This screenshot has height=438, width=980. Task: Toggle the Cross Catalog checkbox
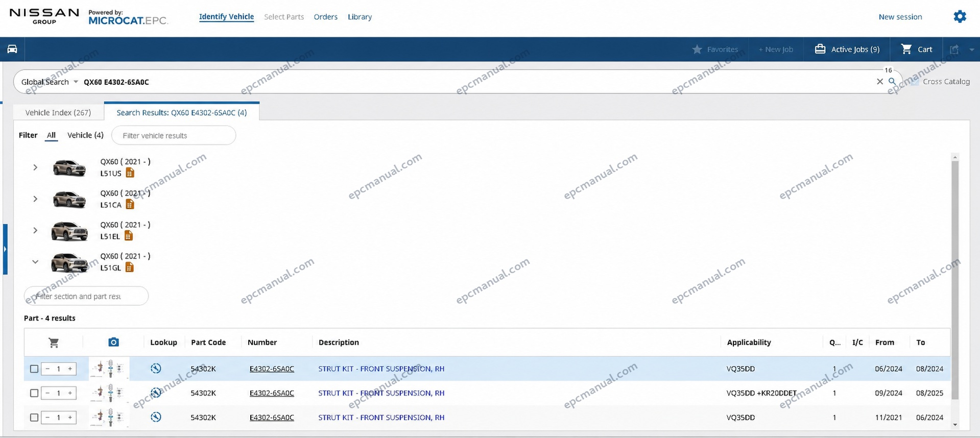pyautogui.click(x=915, y=82)
